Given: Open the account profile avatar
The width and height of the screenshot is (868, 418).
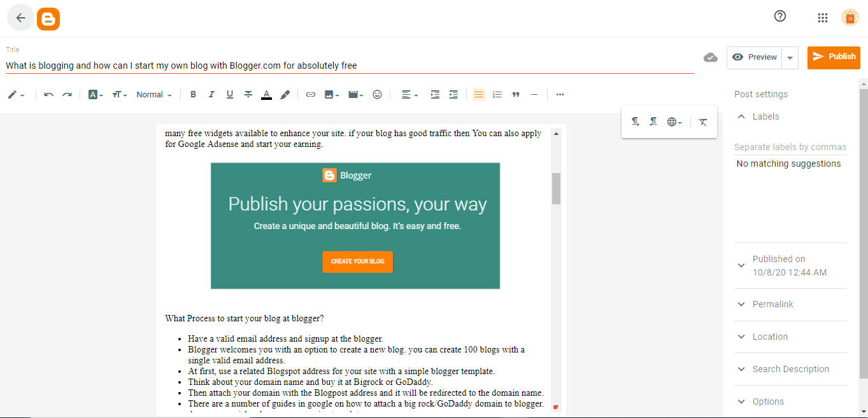Looking at the screenshot, I should coord(850,18).
